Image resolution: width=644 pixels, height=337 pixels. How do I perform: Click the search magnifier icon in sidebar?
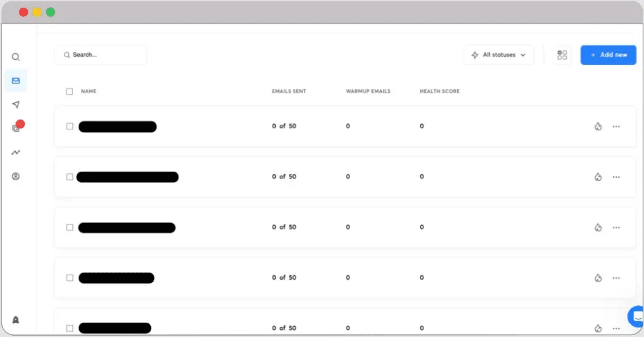[x=16, y=57]
